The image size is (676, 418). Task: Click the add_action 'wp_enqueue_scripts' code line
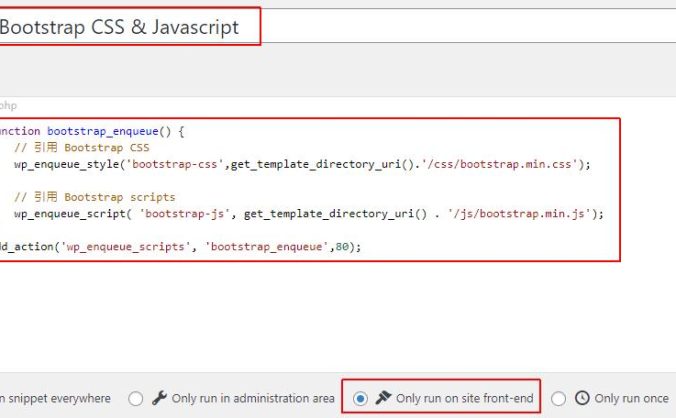pyautogui.click(x=181, y=247)
